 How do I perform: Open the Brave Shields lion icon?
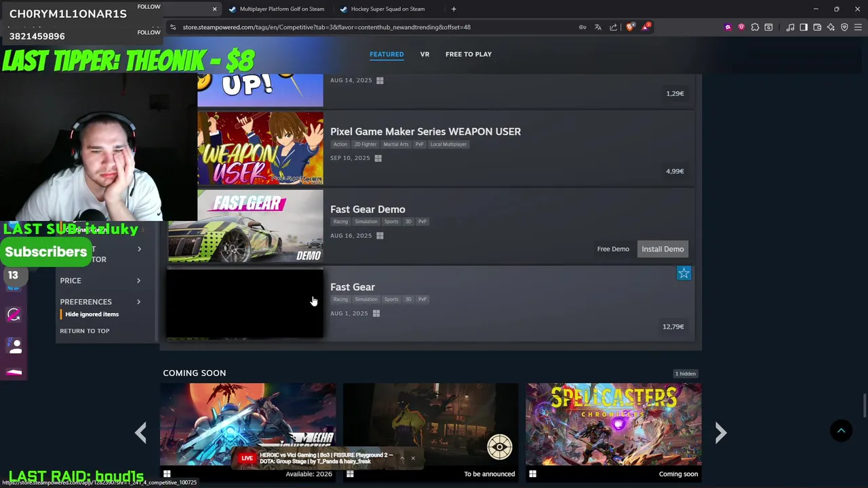pos(630,27)
